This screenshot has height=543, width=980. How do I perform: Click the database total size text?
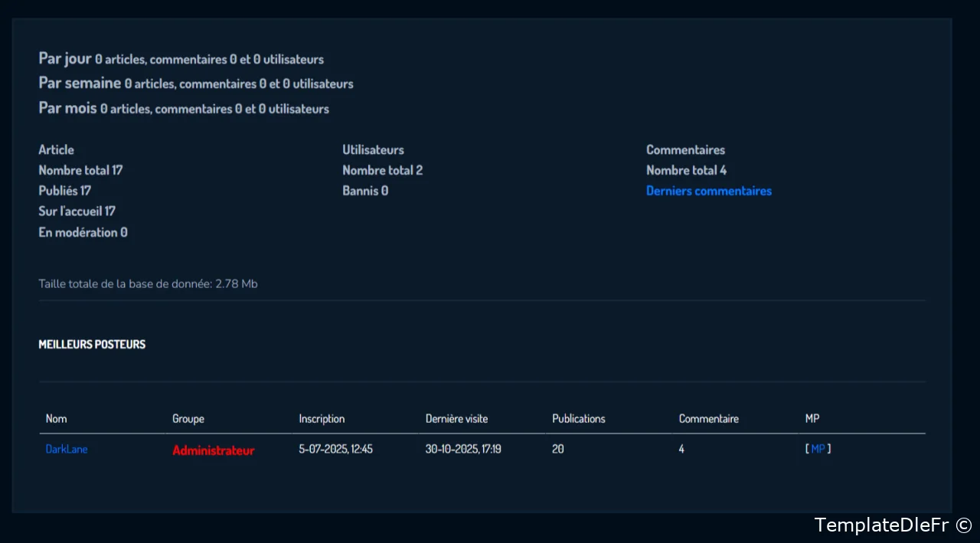[148, 284]
